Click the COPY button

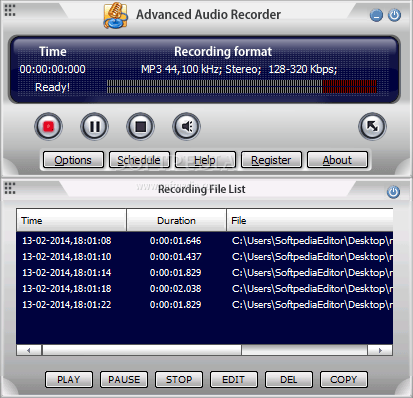(x=344, y=379)
